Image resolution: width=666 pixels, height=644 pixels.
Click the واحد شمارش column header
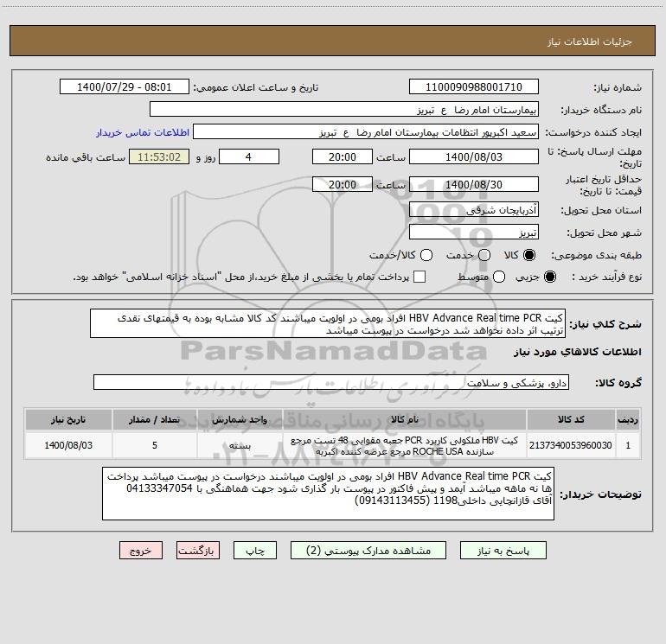point(240,419)
